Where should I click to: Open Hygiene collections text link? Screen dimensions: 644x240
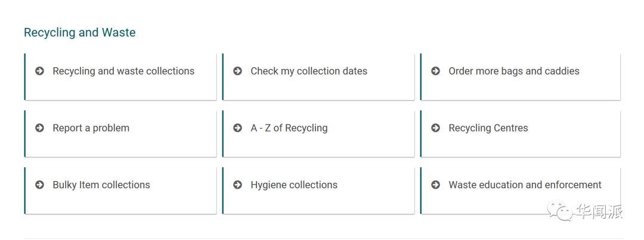pos(294,185)
